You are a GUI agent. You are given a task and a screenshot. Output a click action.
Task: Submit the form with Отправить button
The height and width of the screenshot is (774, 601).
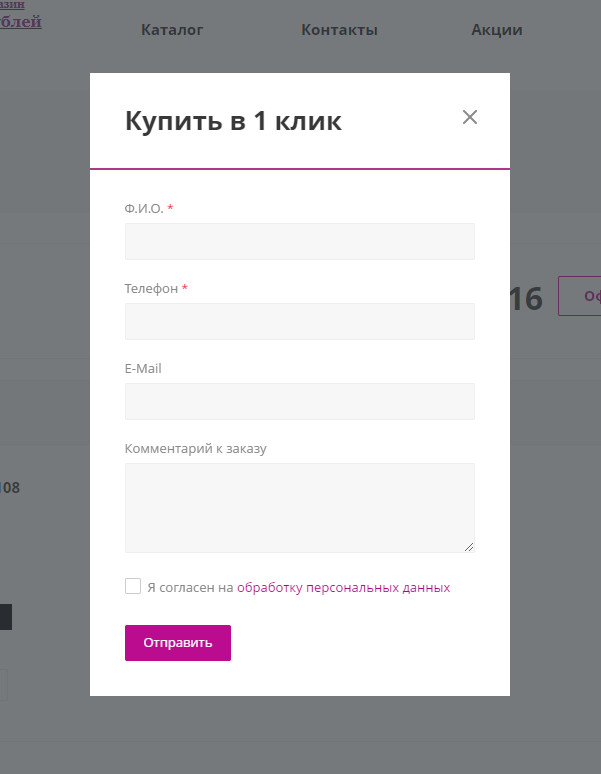[178, 643]
